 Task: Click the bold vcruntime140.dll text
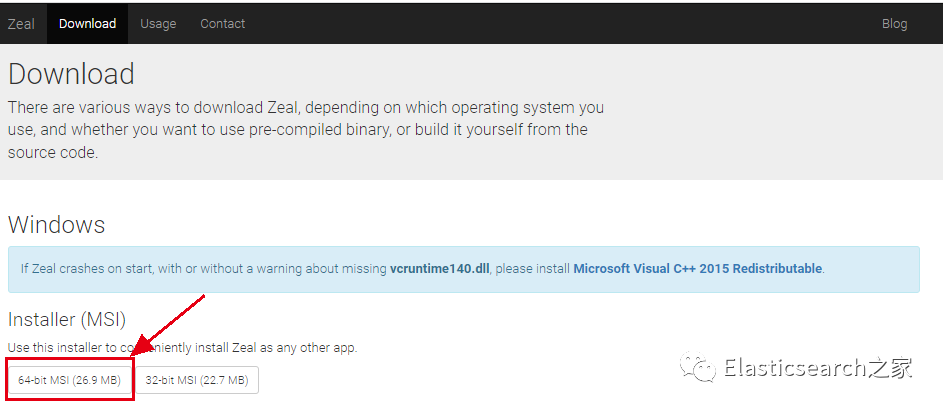pyautogui.click(x=441, y=269)
